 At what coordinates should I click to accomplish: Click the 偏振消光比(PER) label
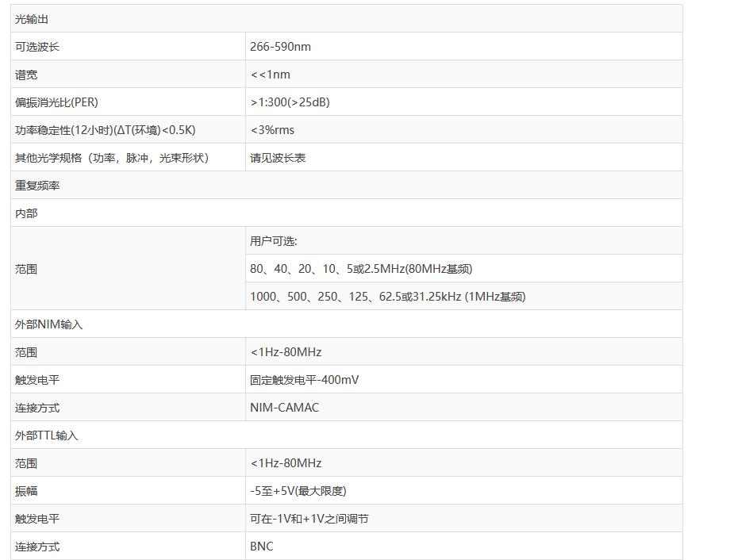coord(56,102)
